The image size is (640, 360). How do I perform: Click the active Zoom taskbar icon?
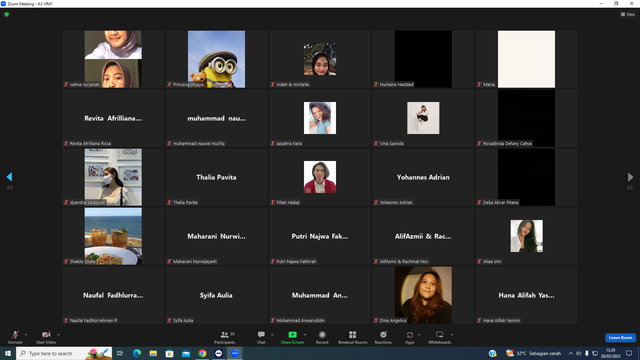pos(235,353)
